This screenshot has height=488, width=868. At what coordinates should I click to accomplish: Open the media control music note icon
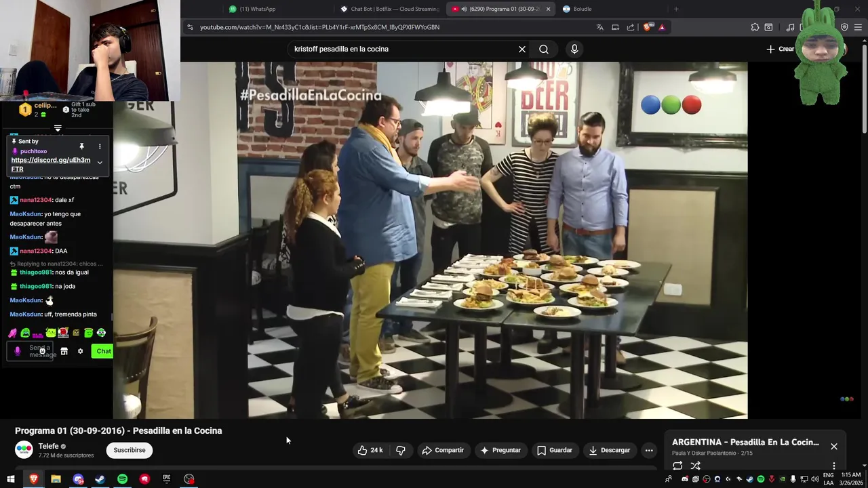[x=790, y=27]
